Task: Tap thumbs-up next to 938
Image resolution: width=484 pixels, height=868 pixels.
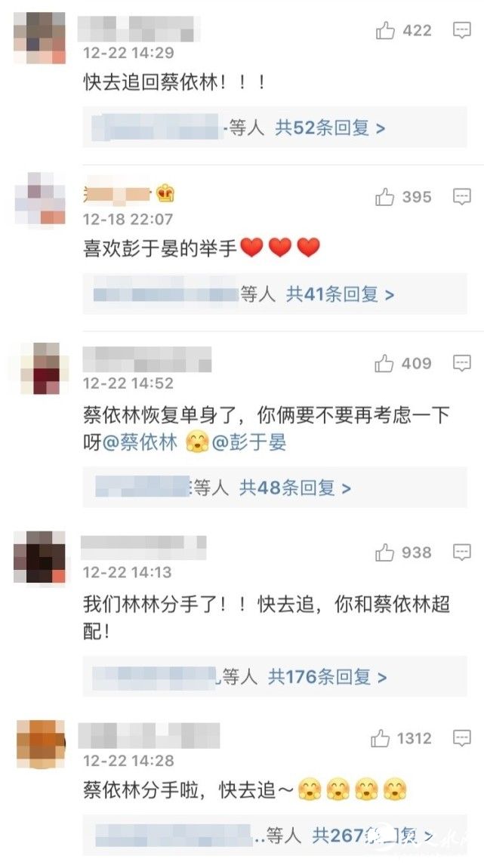Action: pos(384,552)
